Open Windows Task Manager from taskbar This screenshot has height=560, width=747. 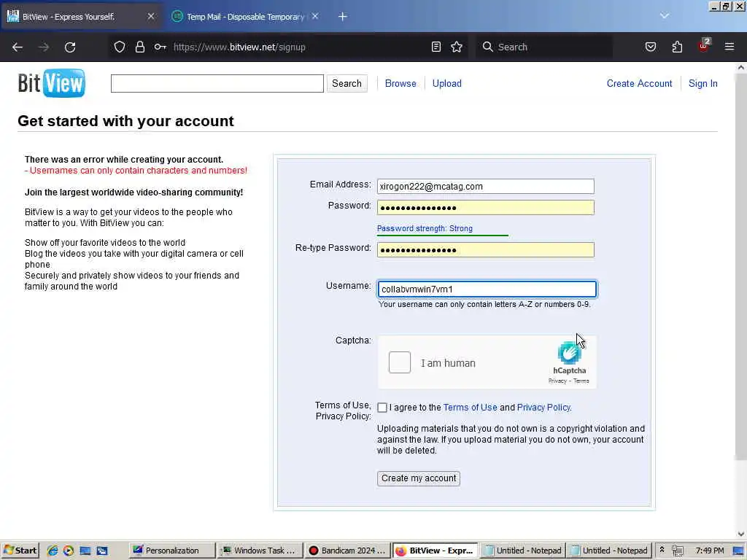coord(260,551)
